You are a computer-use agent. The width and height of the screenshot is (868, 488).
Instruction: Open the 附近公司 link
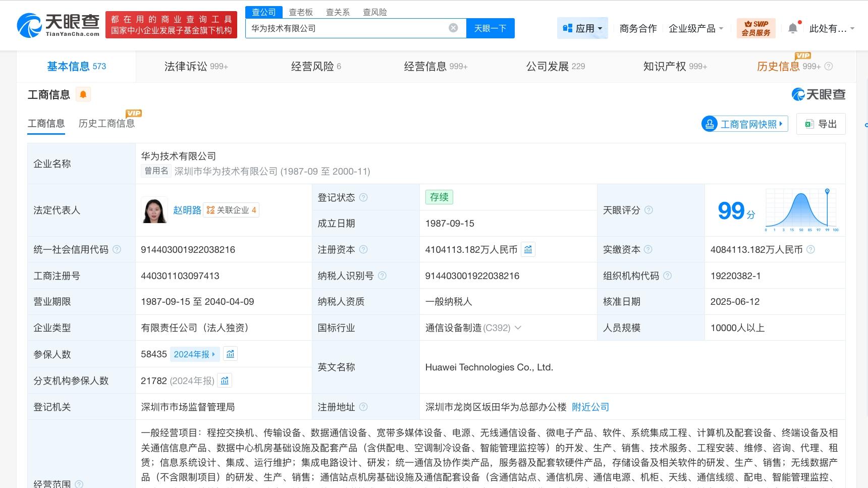click(x=589, y=407)
